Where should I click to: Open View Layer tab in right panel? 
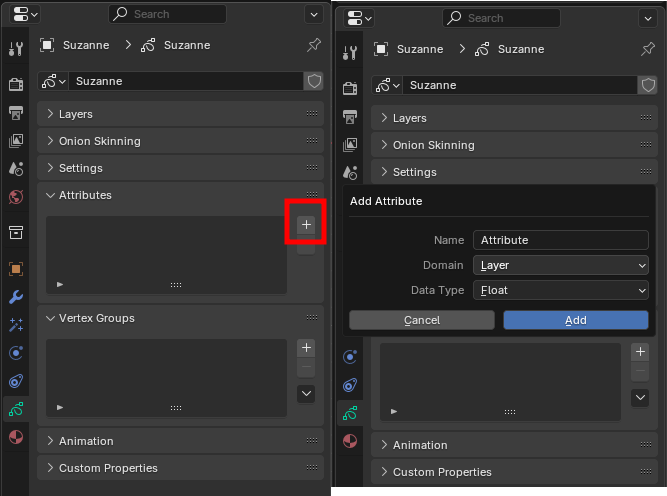click(350, 145)
